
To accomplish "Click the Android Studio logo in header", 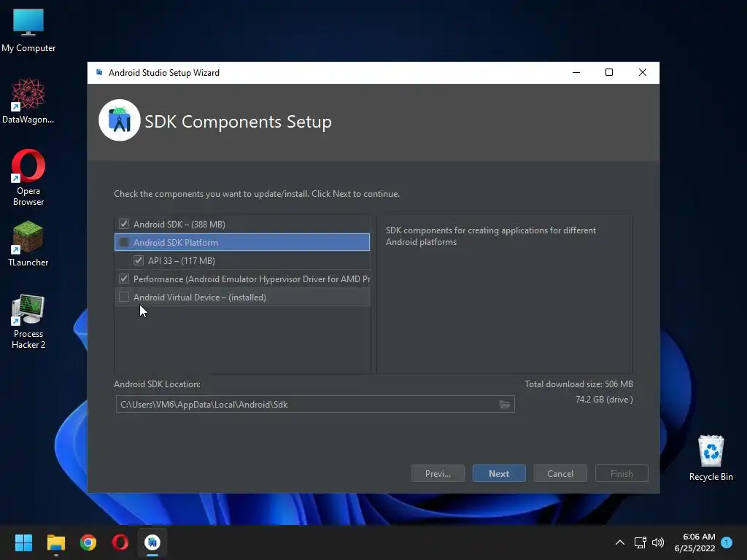I will click(120, 120).
